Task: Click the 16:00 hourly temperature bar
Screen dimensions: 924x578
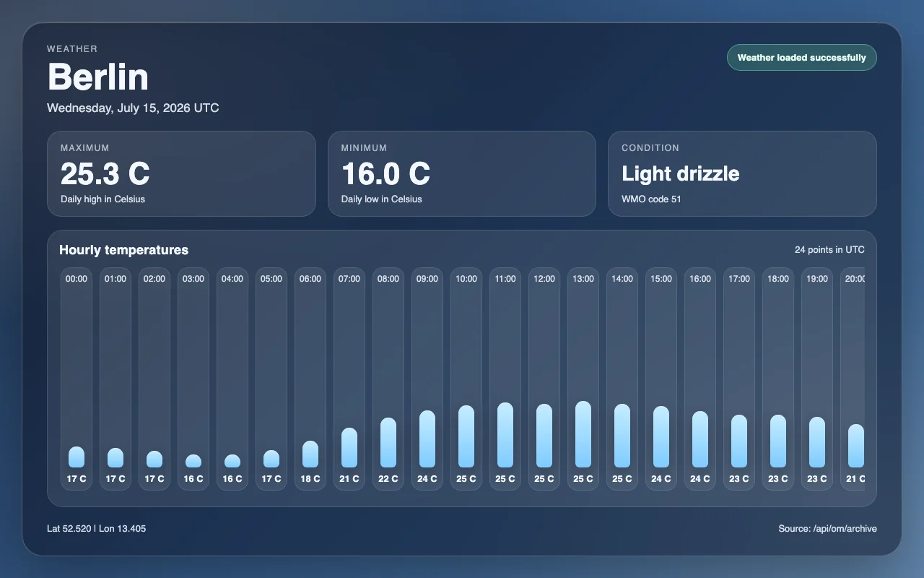Action: tap(700, 439)
